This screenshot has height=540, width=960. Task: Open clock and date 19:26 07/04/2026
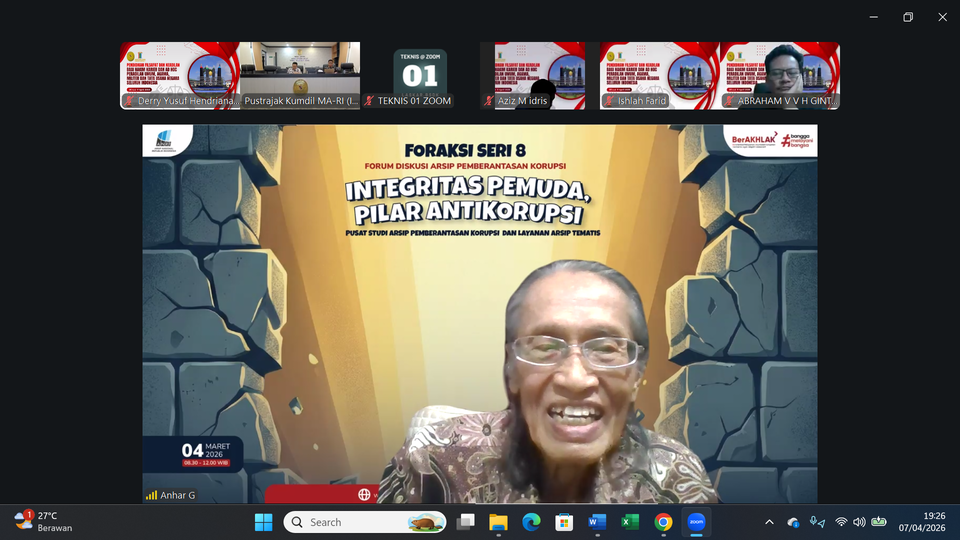pyautogui.click(x=921, y=522)
